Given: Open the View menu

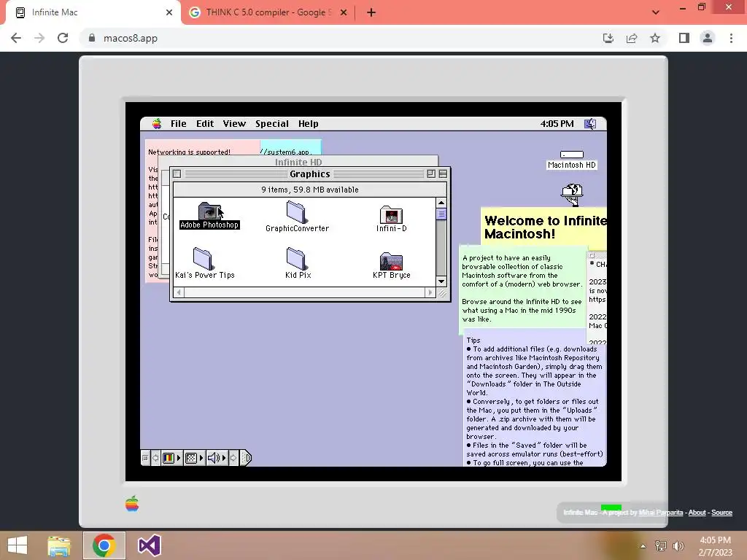Looking at the screenshot, I should (x=234, y=124).
